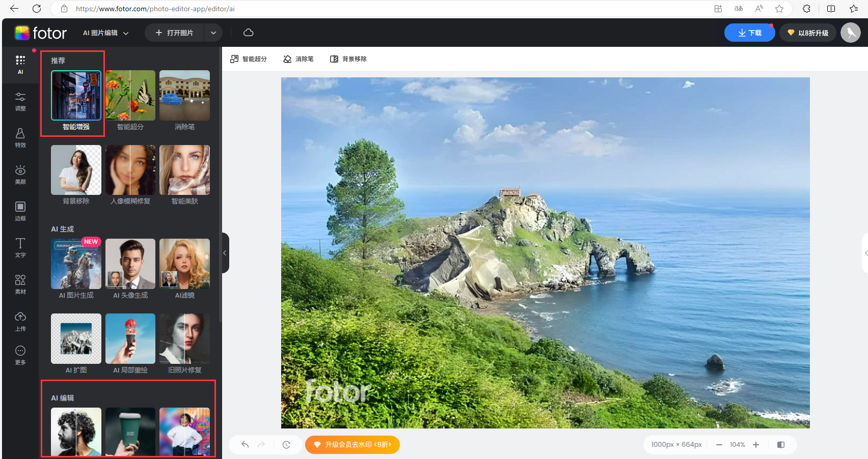
Task: Select the bearded man AI 编辑 thumbnail
Action: coord(76,432)
